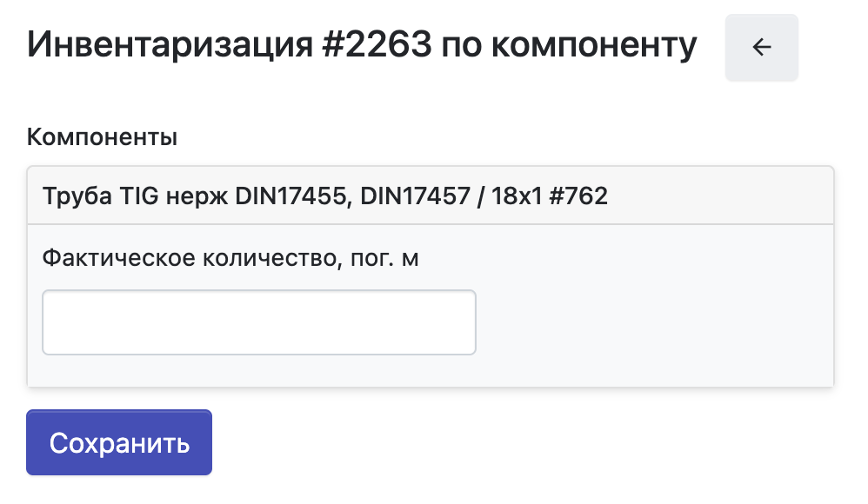Click the Компоненты section label

103,136
